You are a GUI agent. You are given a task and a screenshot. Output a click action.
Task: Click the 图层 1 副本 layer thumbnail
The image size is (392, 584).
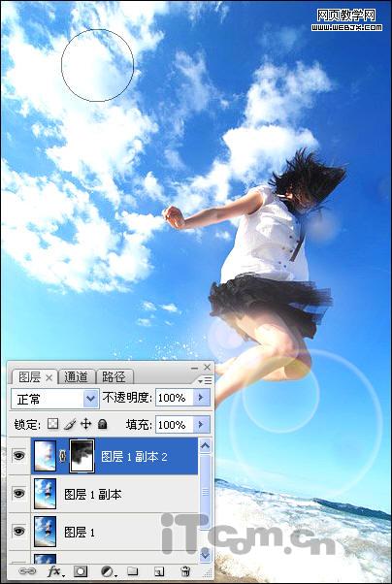click(45, 494)
